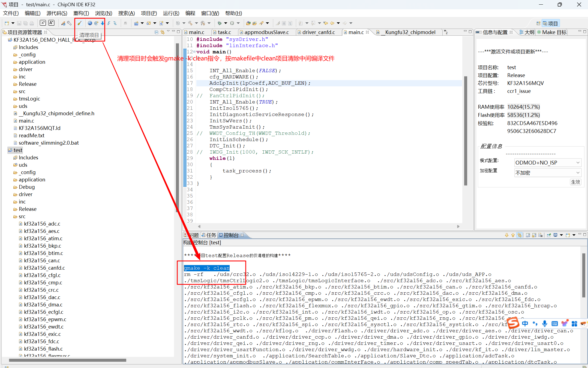Click the debug bug icon in toolbar
The image size is (588, 368).
point(219,23)
